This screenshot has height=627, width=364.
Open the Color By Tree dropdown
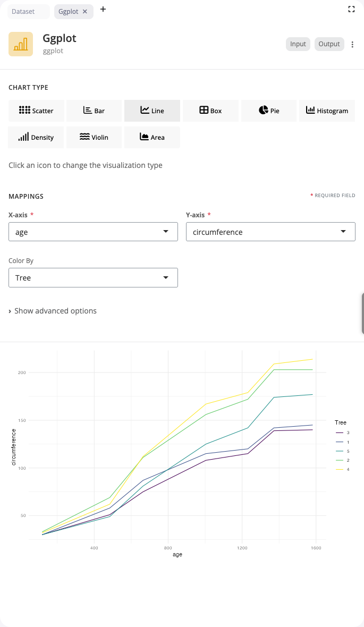(93, 277)
